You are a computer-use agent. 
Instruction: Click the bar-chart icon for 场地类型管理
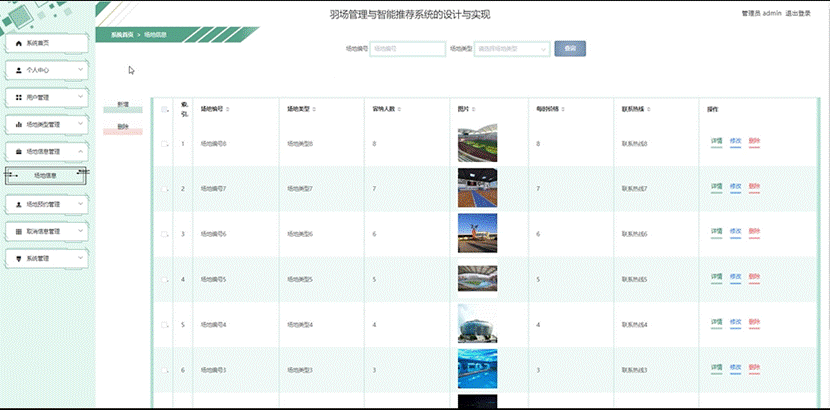coord(19,124)
